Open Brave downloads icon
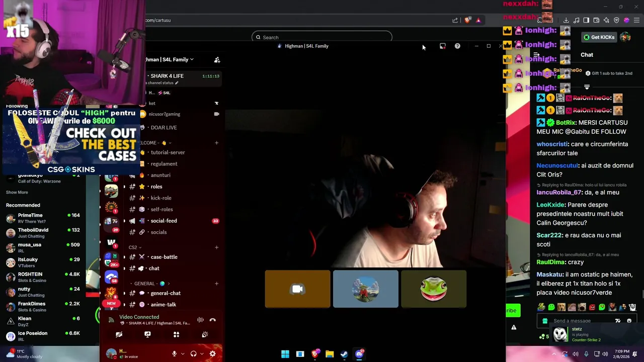The image size is (644, 362). coord(566,20)
